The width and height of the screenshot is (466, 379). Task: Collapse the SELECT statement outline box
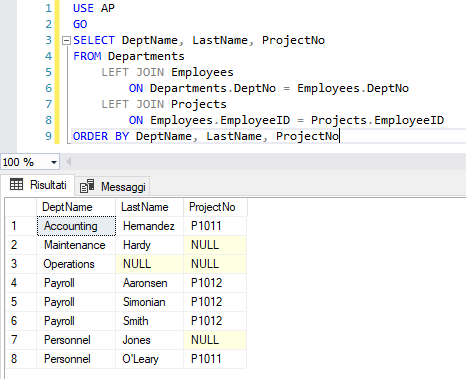(x=66, y=41)
